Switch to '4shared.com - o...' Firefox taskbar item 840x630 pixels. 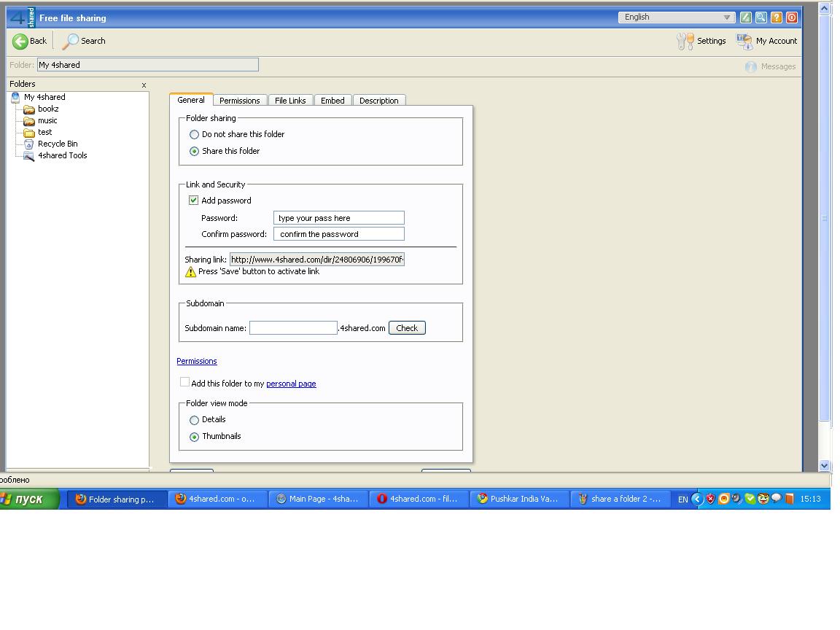click(x=217, y=499)
